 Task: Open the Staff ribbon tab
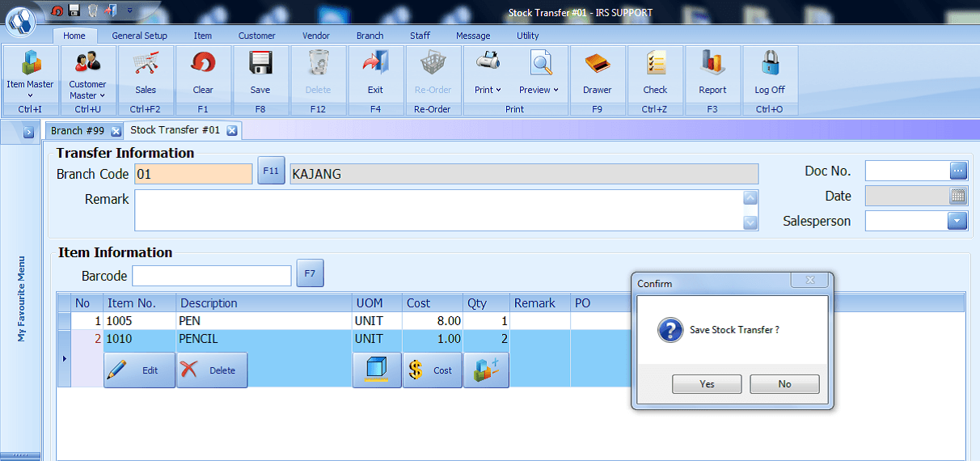point(420,36)
